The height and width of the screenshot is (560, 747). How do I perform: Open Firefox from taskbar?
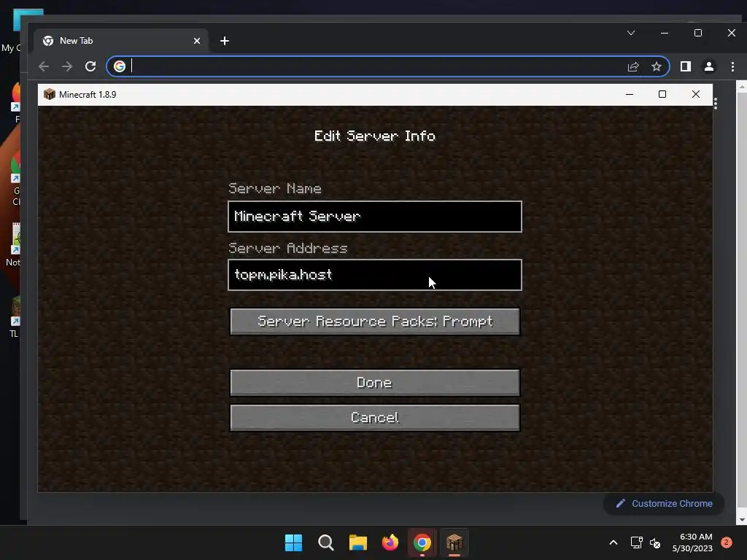pos(390,542)
